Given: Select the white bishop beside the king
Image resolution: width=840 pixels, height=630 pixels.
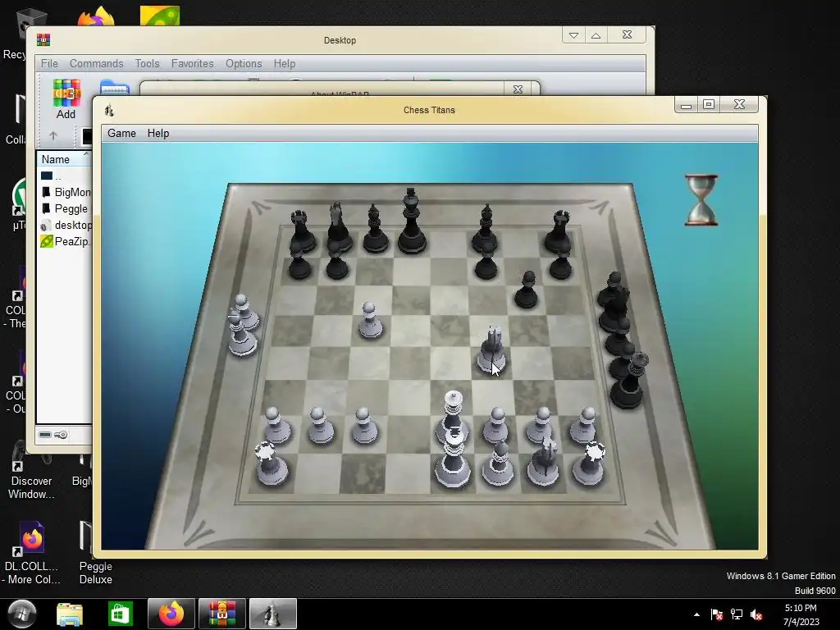Looking at the screenshot, I should (x=498, y=464).
